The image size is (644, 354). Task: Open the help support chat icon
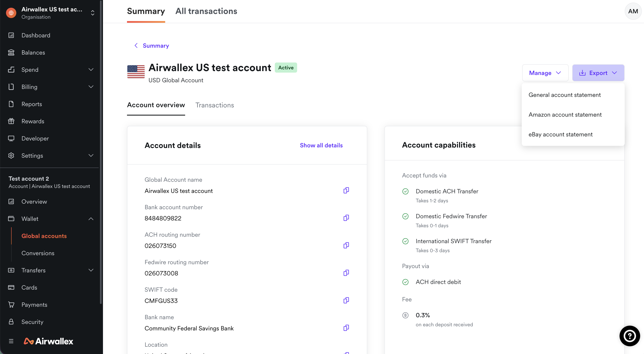click(629, 336)
